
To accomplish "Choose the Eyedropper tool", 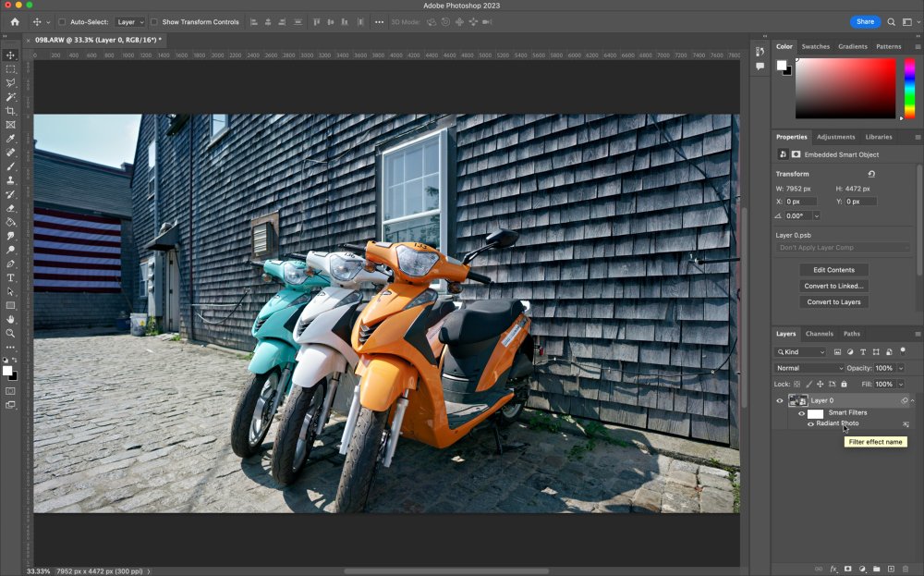I will (10, 139).
